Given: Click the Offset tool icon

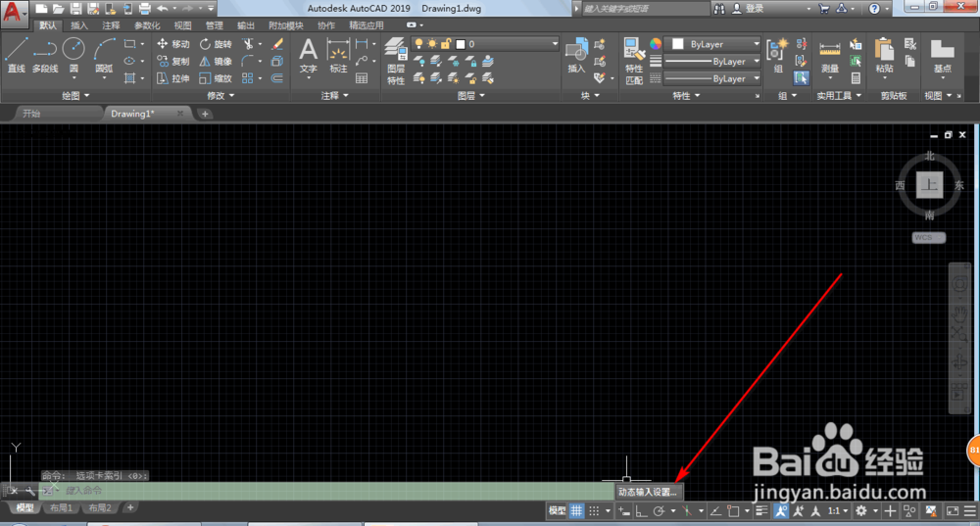Looking at the screenshot, I should click(x=277, y=78).
